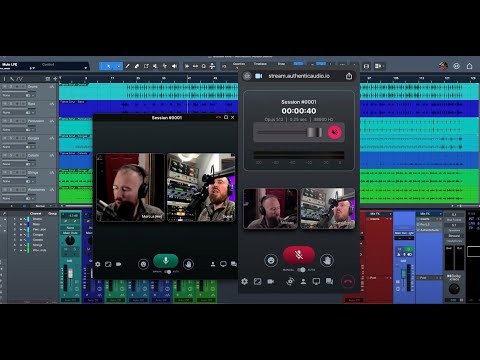480x360 pixels.
Task: Mute the Strings track
Action: point(4,173)
